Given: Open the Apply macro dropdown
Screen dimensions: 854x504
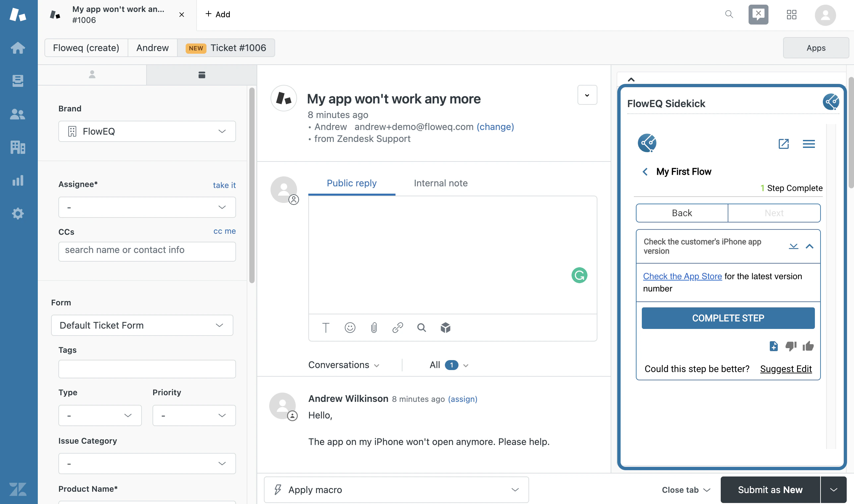Looking at the screenshot, I should [396, 490].
